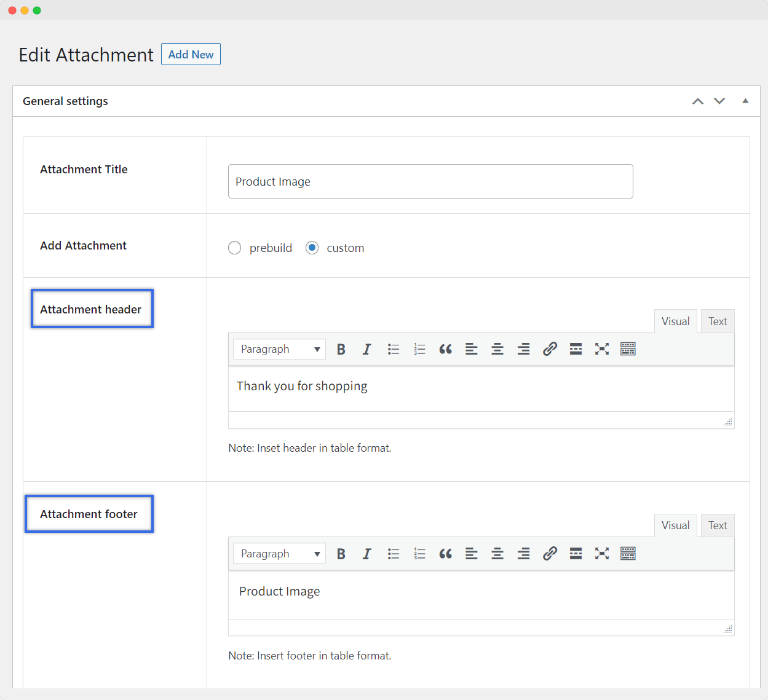Click the Add New button

click(191, 54)
